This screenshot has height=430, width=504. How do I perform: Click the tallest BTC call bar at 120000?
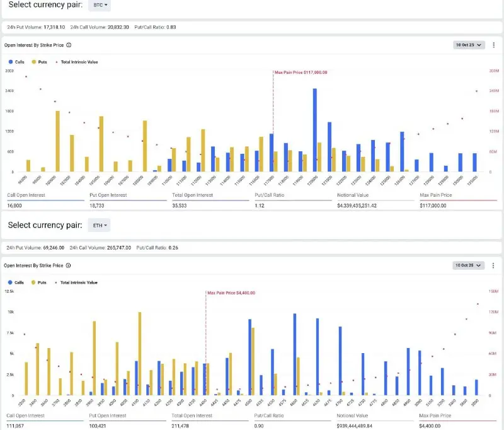314,130
